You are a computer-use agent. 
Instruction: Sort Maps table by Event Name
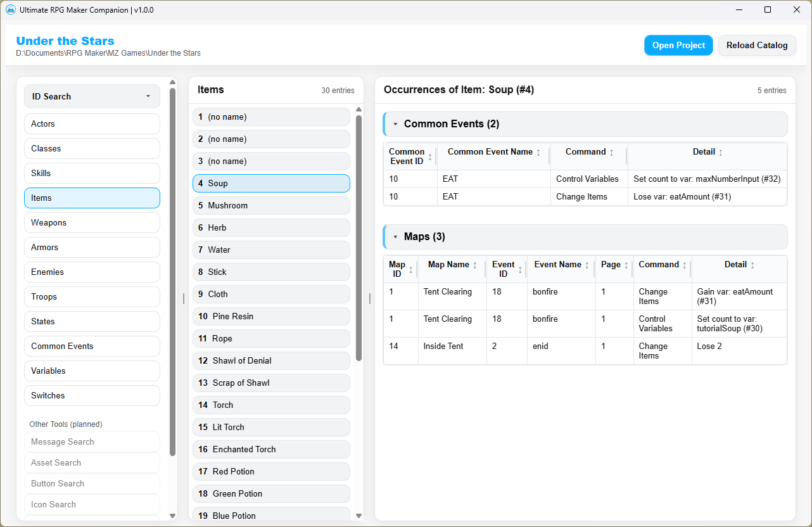[587, 265]
